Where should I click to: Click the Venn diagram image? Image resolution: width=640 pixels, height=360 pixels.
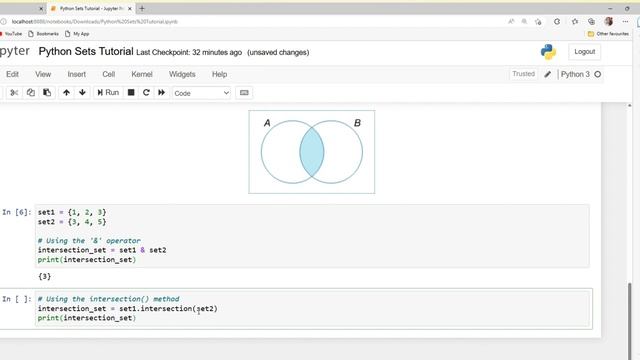coord(311,152)
